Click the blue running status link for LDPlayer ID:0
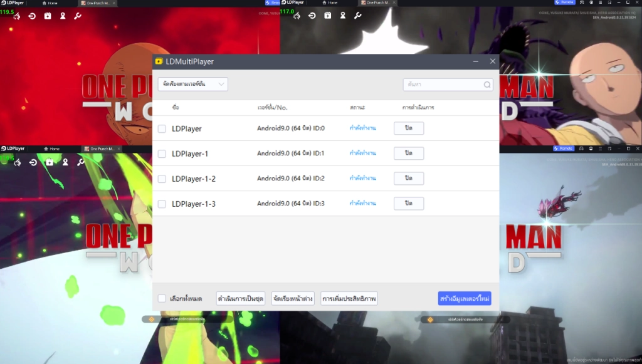642x364 pixels. point(362,128)
